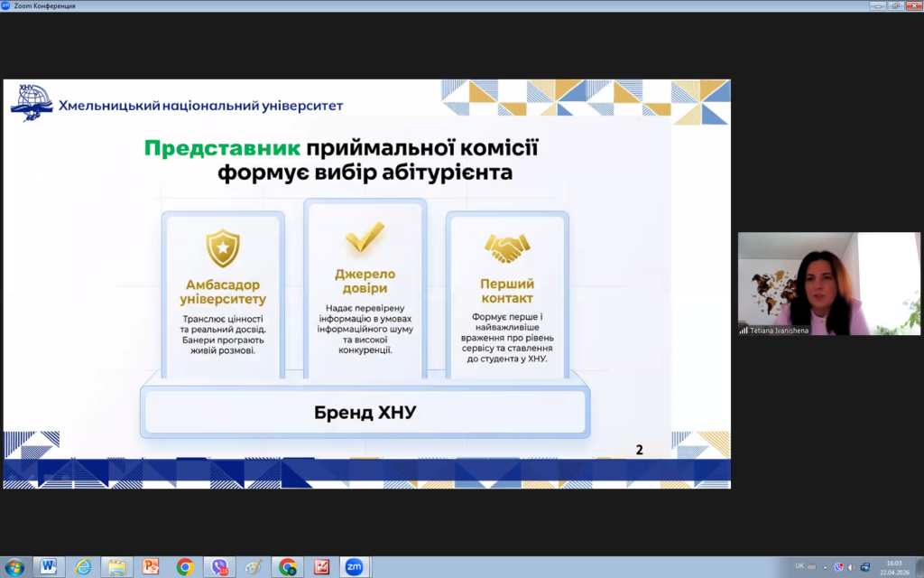Click the Zoom window title bar icon

[x=6, y=5]
